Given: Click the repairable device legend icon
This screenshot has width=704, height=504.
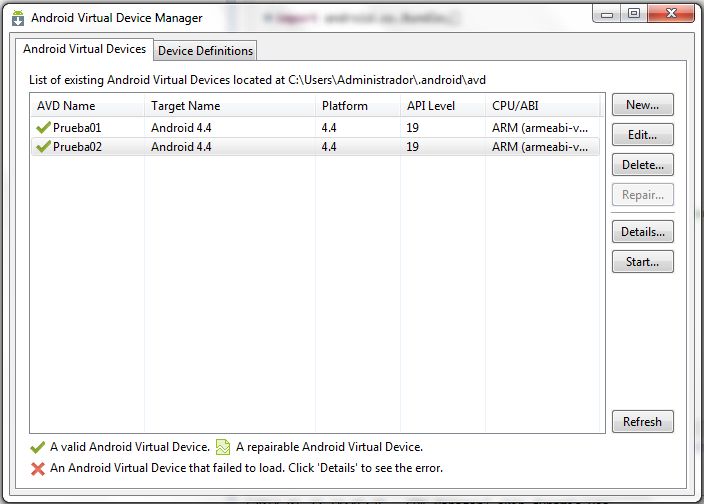Looking at the screenshot, I should click(x=223, y=447).
